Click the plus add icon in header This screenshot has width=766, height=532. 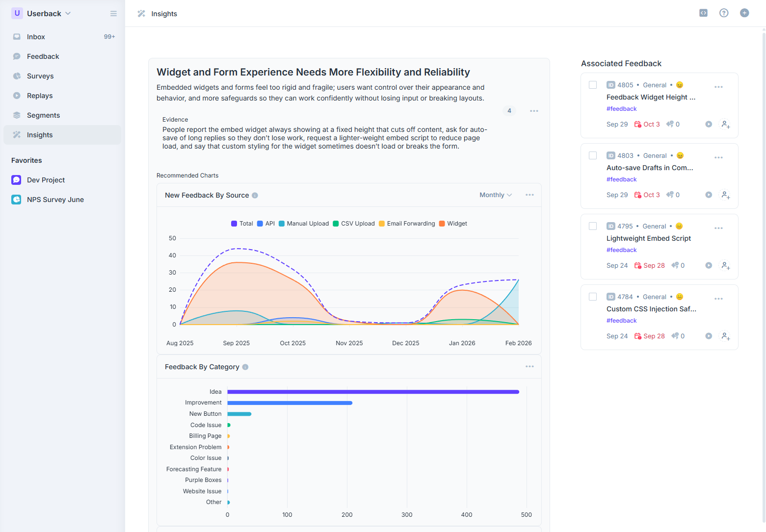pos(744,13)
